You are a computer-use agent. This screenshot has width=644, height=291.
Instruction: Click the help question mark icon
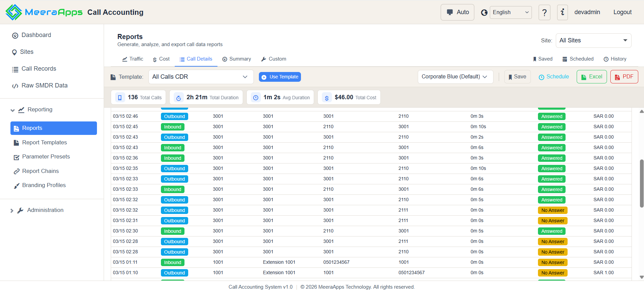(544, 12)
